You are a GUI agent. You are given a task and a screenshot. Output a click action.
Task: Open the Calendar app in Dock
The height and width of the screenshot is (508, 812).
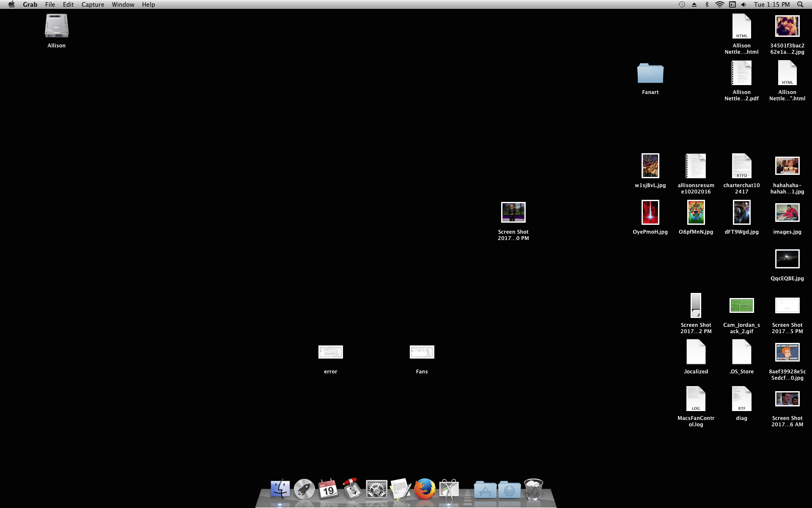pyautogui.click(x=328, y=490)
